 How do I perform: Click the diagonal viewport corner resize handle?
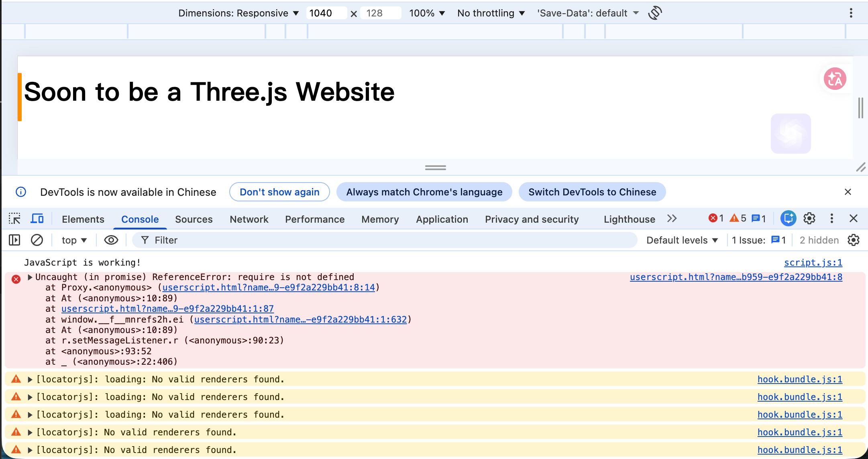(861, 167)
